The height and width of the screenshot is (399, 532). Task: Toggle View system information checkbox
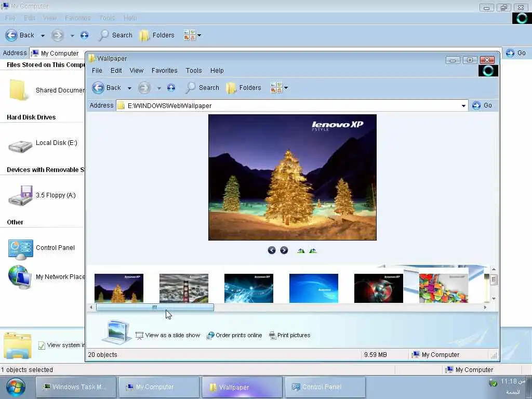coord(42,345)
